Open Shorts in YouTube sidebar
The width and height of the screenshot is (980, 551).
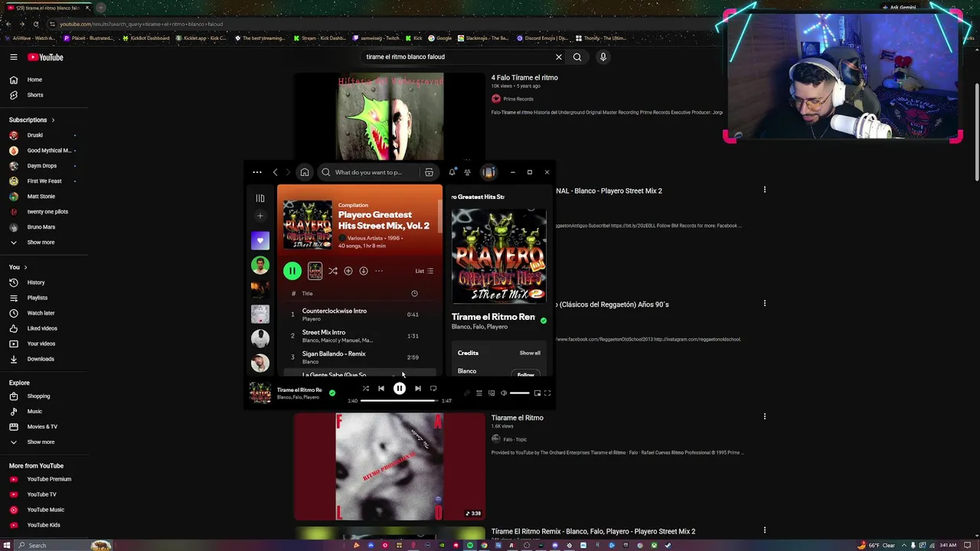click(x=44, y=95)
